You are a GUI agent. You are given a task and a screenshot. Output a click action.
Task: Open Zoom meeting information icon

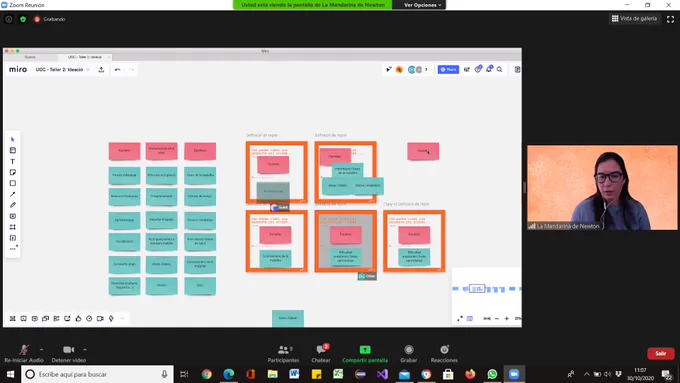coord(9,19)
